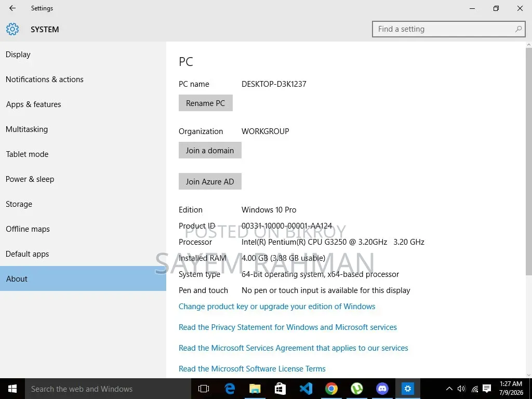Click the volume speaker icon
This screenshot has width=532, height=399.
pos(461,389)
